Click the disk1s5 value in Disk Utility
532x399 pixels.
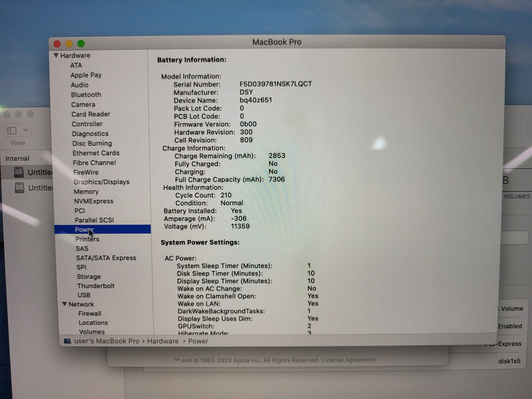pyautogui.click(x=509, y=361)
